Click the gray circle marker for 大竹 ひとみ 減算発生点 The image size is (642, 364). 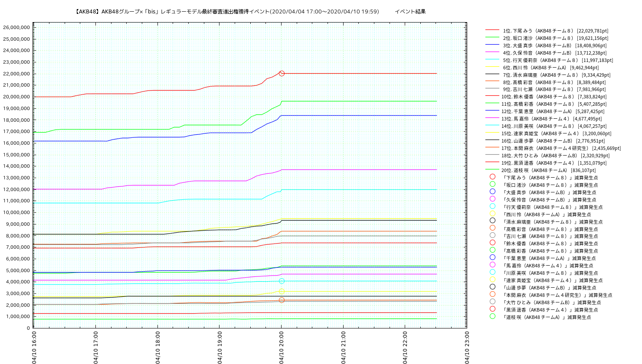point(492,302)
